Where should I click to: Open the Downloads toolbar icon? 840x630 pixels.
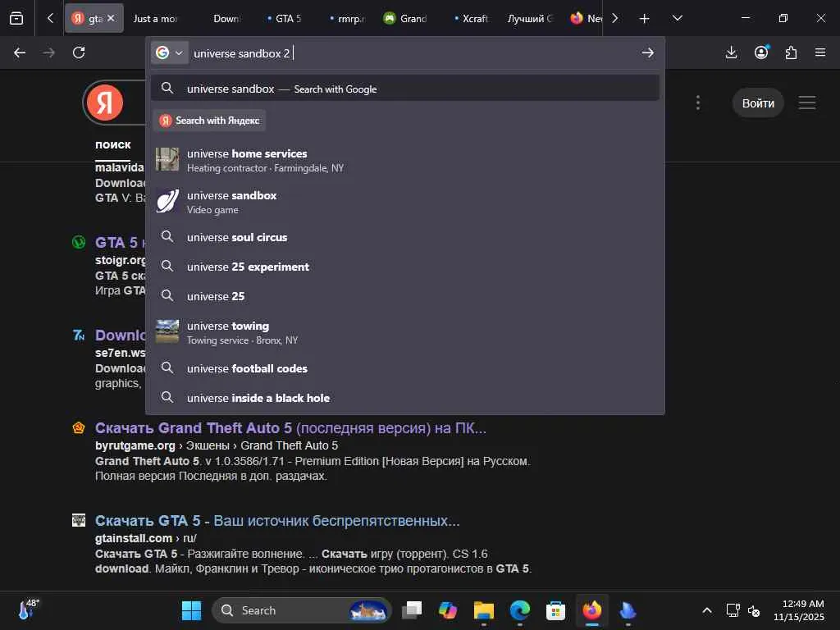731,52
